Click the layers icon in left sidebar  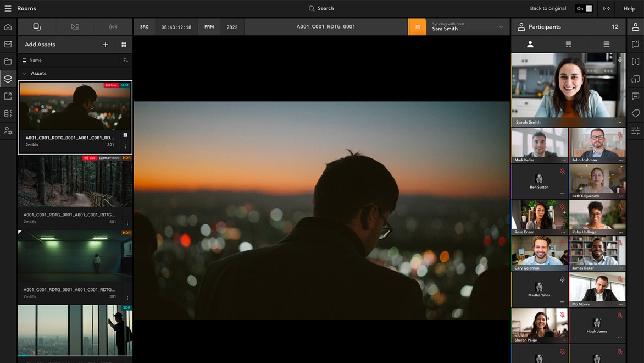(x=8, y=79)
